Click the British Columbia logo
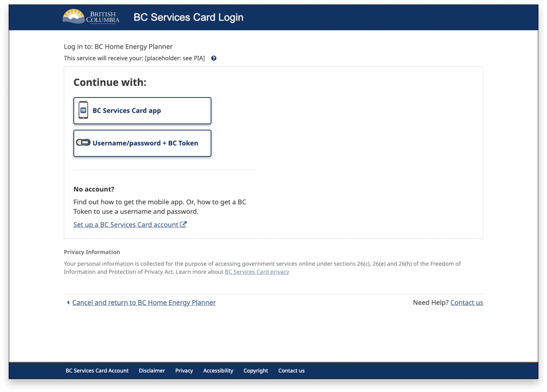 pos(91,17)
